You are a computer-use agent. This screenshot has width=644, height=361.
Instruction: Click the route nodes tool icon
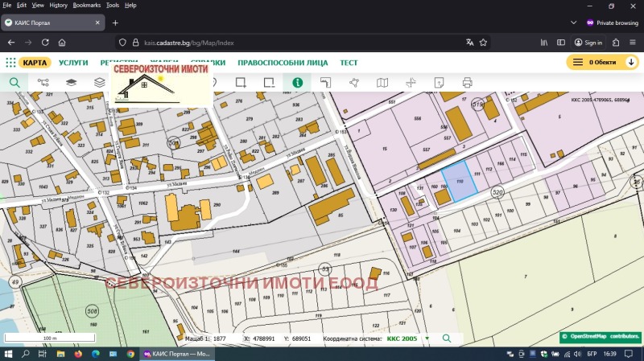pyautogui.click(x=43, y=82)
